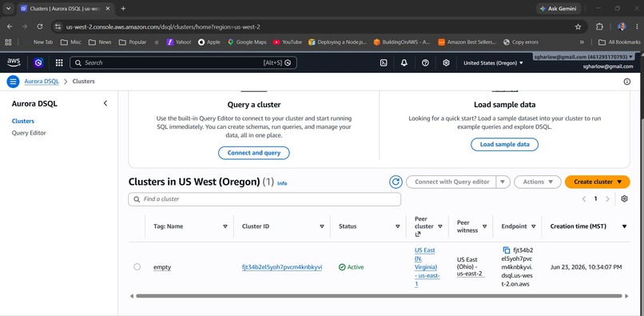
Task: Toggle the side navigation hamburger menu
Action: pyautogui.click(x=13, y=82)
